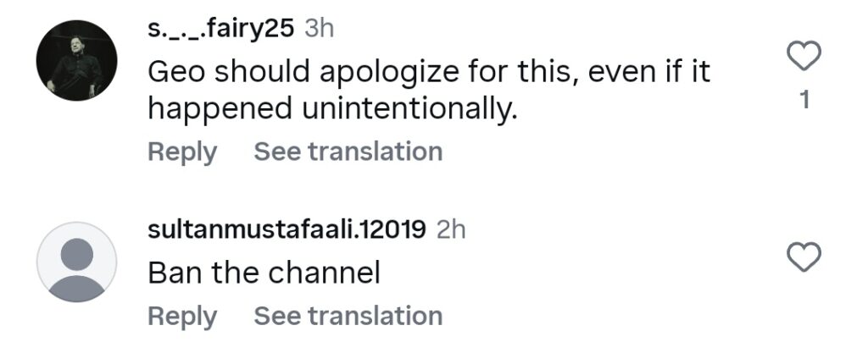
Task: See translation of the Geo comment
Action: click(348, 152)
